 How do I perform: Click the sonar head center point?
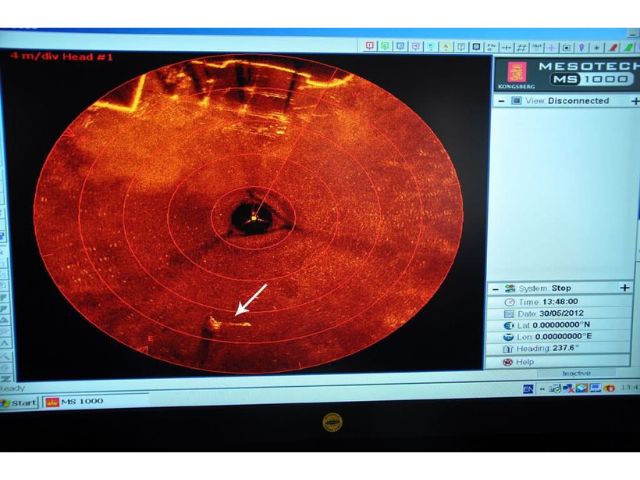pos(253,218)
